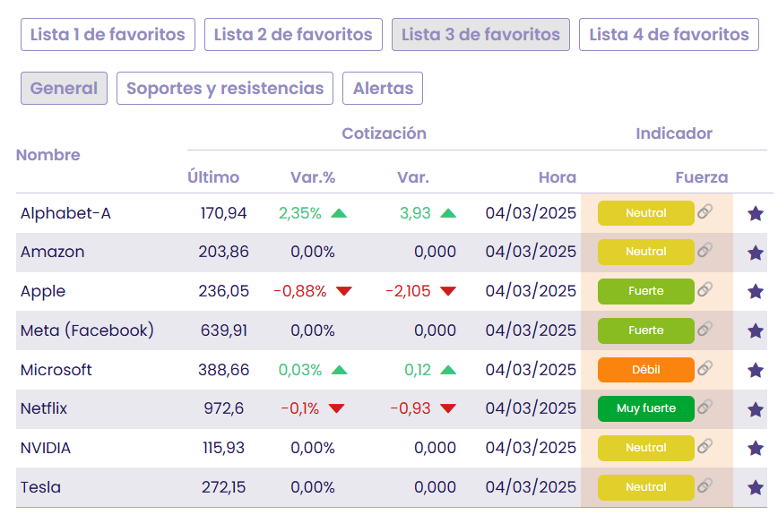Open the Microsoft stock name link

[x=56, y=370]
